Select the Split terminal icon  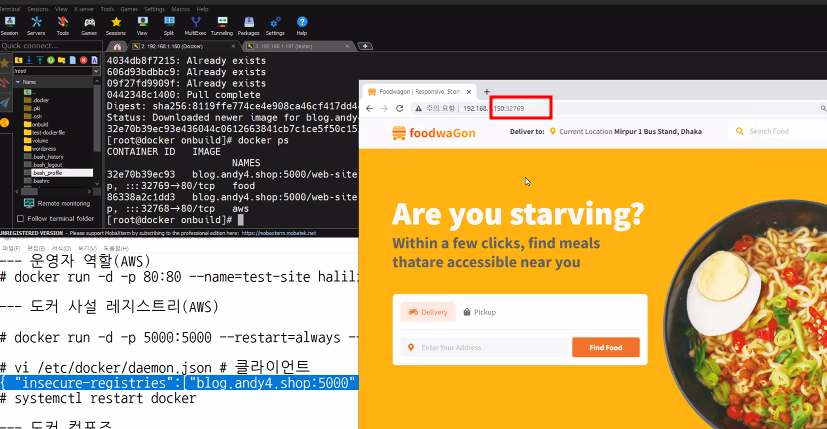pos(169,25)
